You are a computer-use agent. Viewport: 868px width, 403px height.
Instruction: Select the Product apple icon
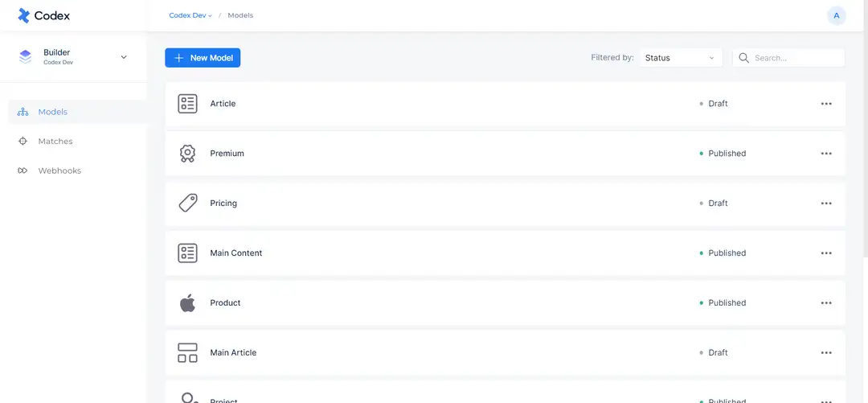[x=187, y=302]
